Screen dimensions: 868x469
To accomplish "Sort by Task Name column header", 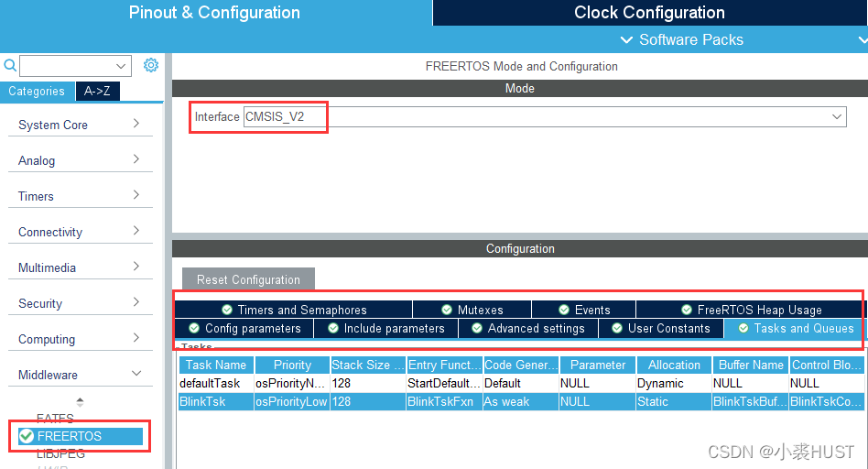I will pyautogui.click(x=216, y=365).
